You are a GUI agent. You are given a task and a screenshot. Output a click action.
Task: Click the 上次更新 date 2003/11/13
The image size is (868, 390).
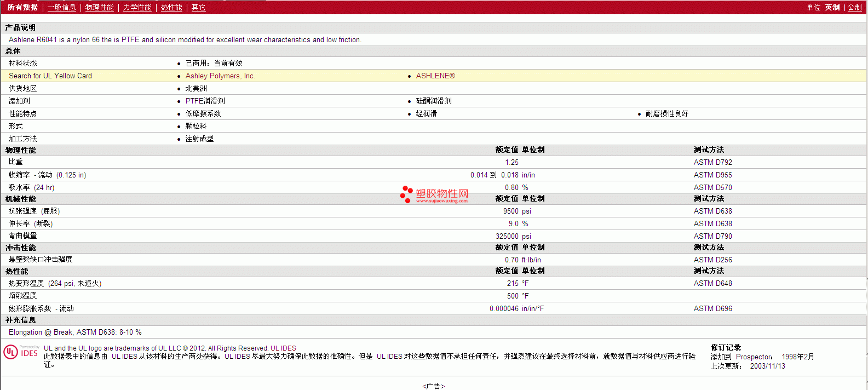(767, 366)
